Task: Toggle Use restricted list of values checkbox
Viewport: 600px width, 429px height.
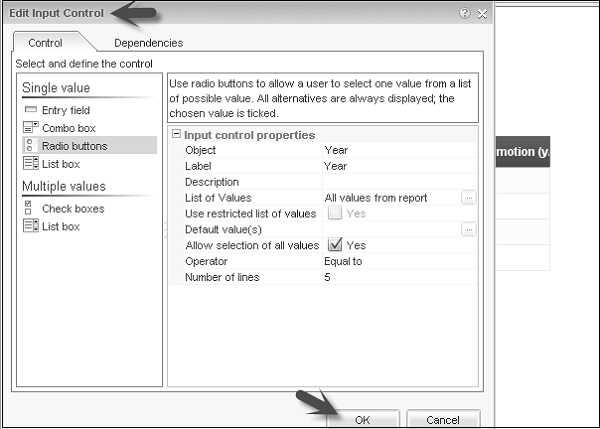Action: [335, 213]
